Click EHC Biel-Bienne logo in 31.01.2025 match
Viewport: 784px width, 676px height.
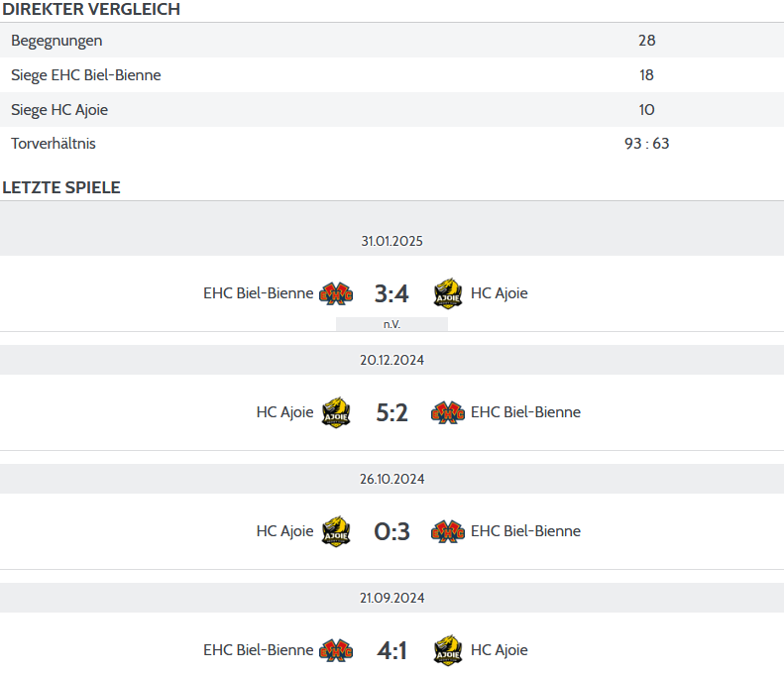click(x=336, y=293)
